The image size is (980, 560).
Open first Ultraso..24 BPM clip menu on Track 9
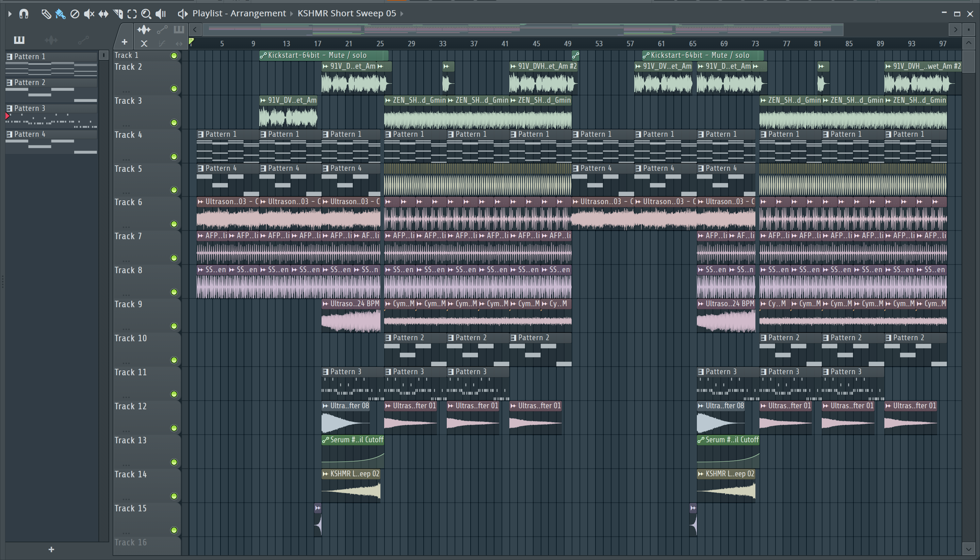pyautogui.click(x=325, y=304)
